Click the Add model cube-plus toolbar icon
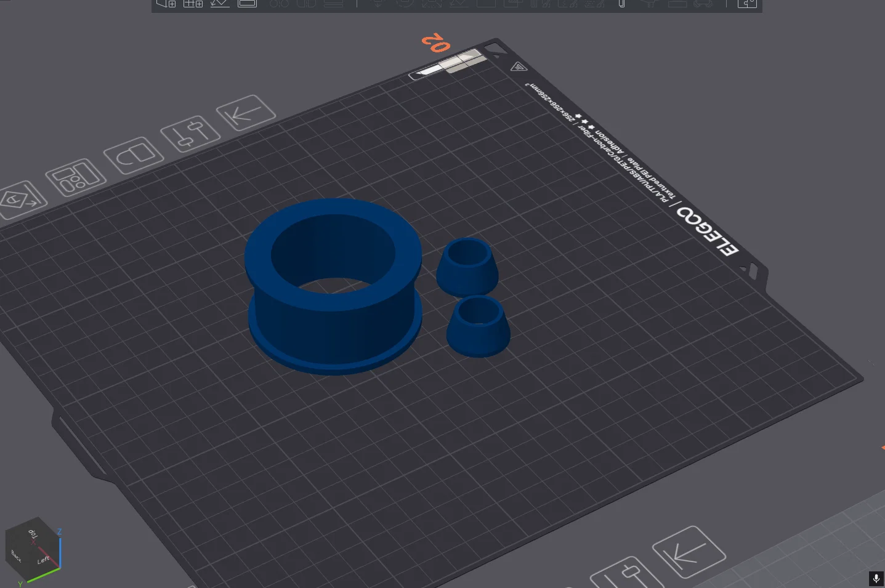Image resolution: width=885 pixels, height=588 pixels. [166, 4]
